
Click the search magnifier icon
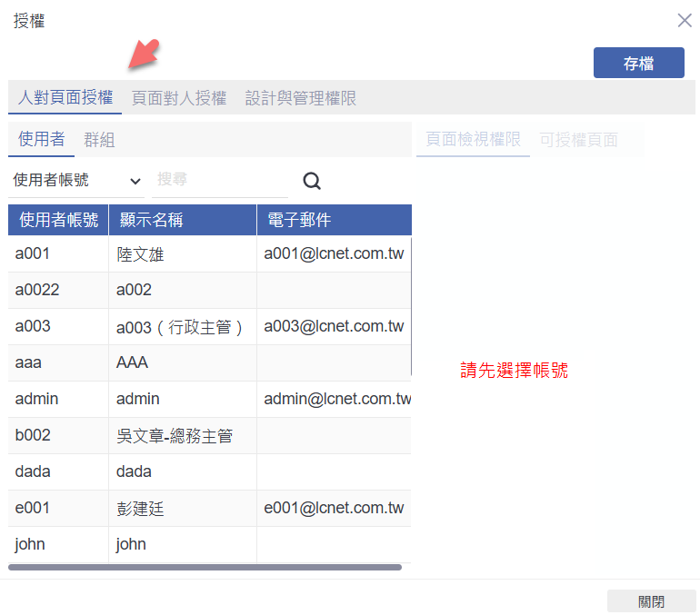click(x=312, y=181)
